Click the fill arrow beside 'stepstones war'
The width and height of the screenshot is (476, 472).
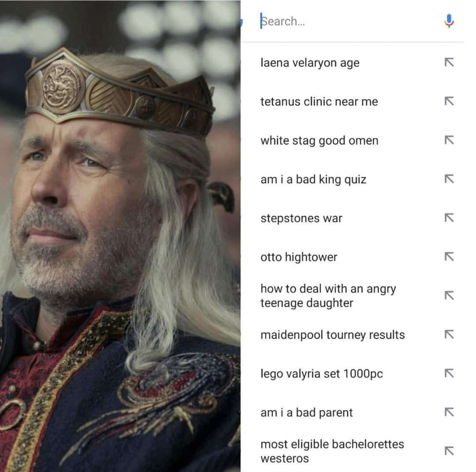click(x=449, y=218)
